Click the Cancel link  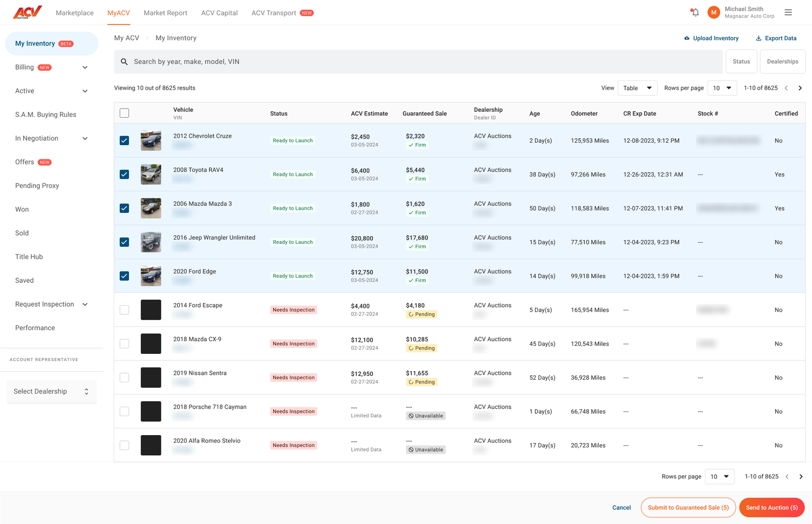point(621,507)
